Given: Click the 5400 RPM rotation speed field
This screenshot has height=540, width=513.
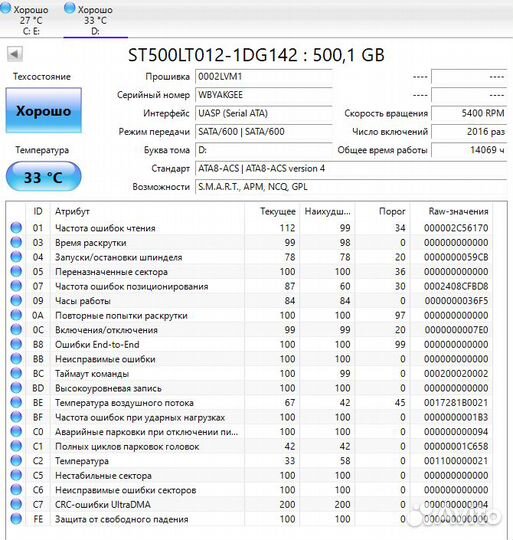Looking at the screenshot, I should point(469,113).
